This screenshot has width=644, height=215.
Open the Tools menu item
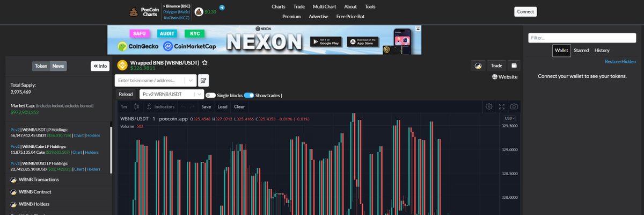370,7
